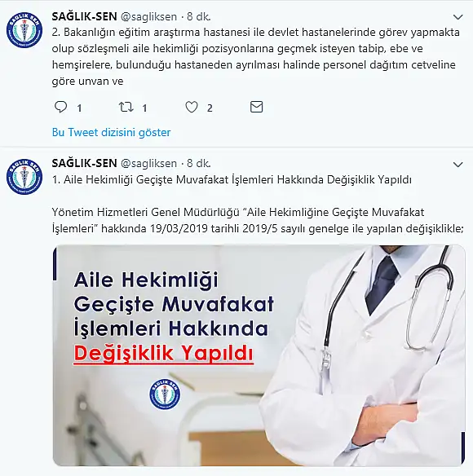
Task: Send first tweet via direct message envelope
Action: click(256, 107)
